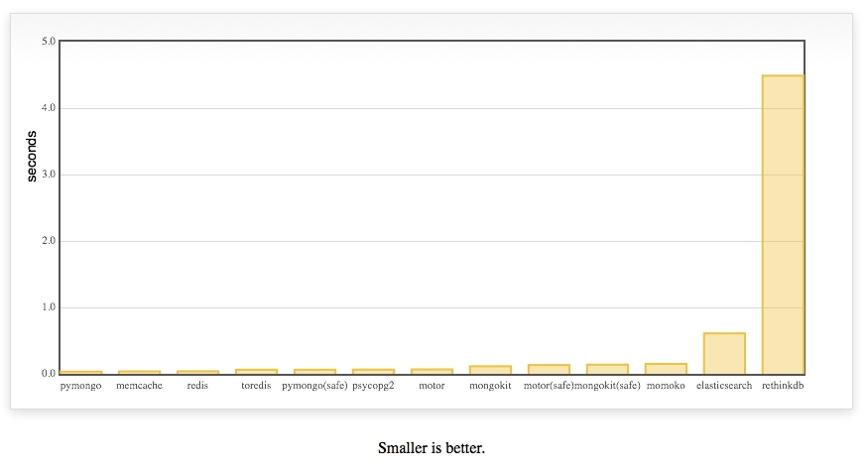Screen dimensions: 868x470
Task: Click the "seconds" y-axis title
Action: click(32, 157)
